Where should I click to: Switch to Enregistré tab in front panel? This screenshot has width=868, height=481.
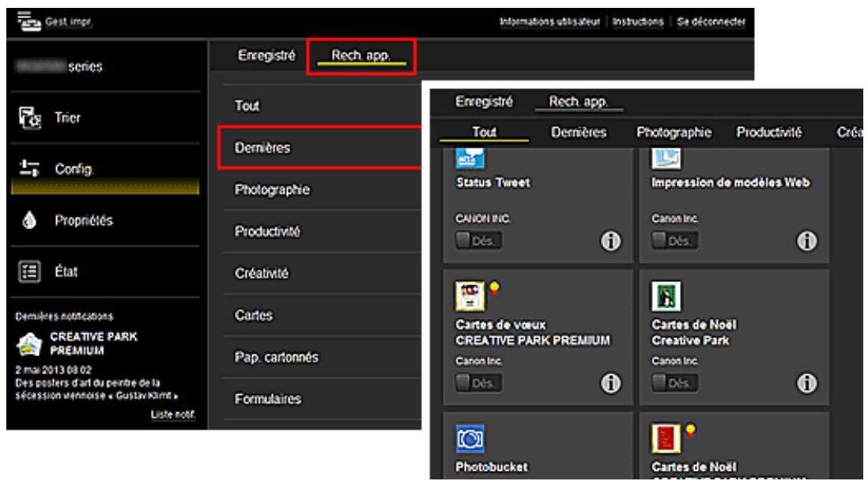(x=485, y=102)
